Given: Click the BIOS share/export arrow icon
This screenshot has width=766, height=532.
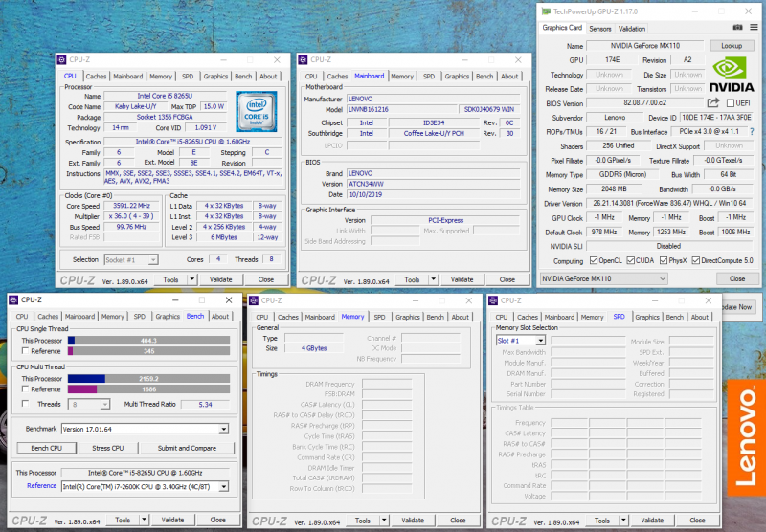Looking at the screenshot, I should [x=713, y=103].
